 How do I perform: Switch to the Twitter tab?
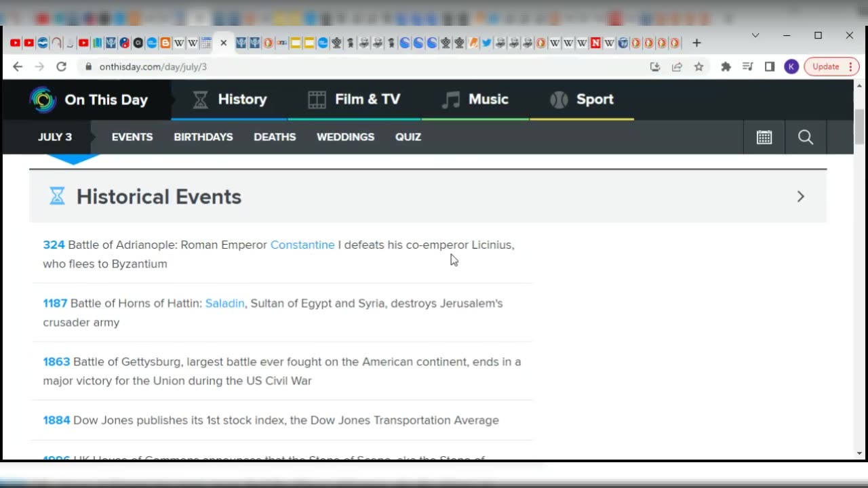pos(486,43)
